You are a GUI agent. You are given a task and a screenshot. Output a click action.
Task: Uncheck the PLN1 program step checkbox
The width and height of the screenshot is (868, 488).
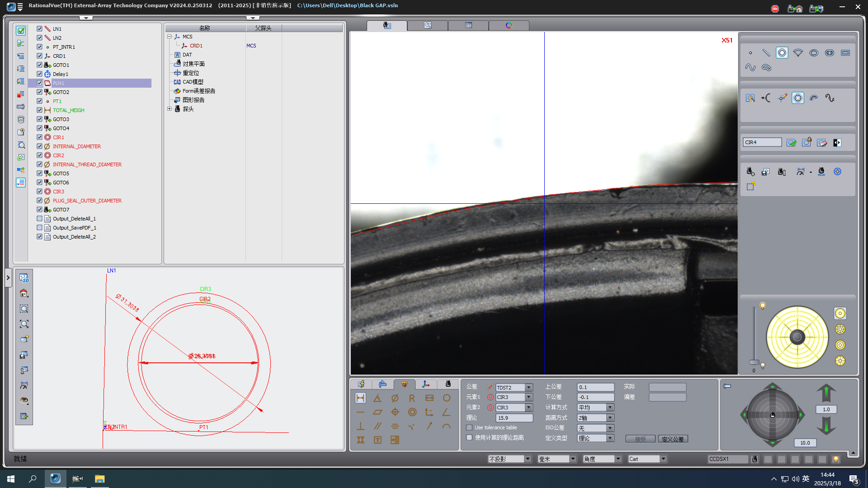[39, 83]
